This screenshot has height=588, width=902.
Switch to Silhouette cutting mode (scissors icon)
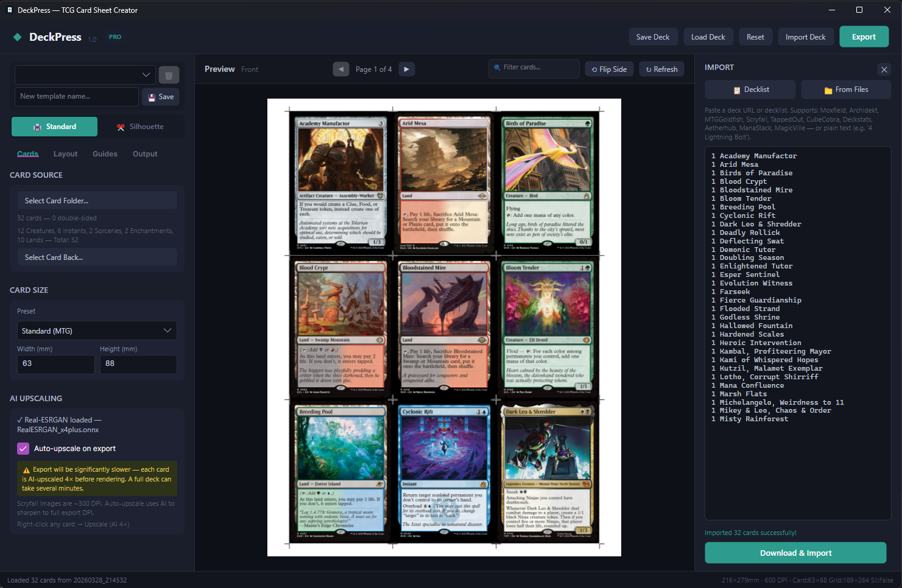139,126
